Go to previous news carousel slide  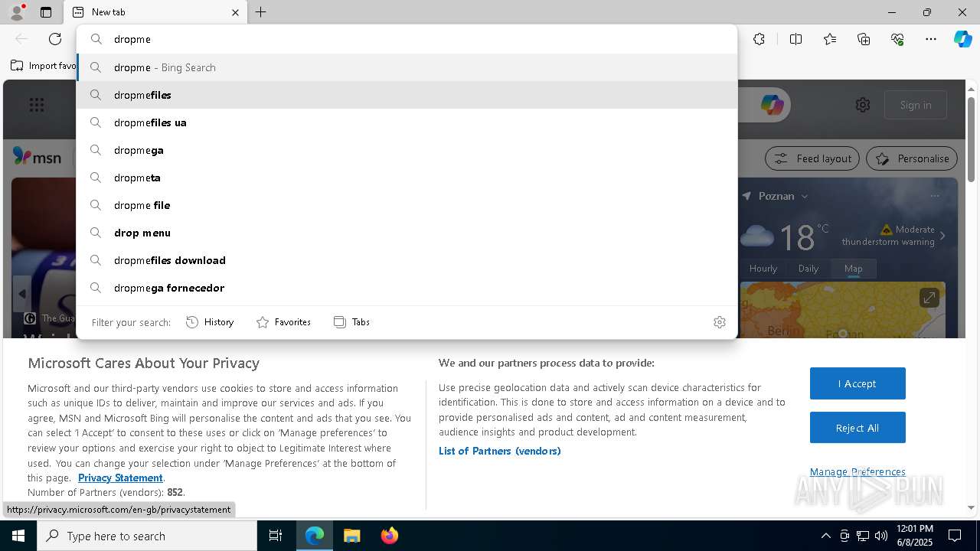tap(22, 293)
